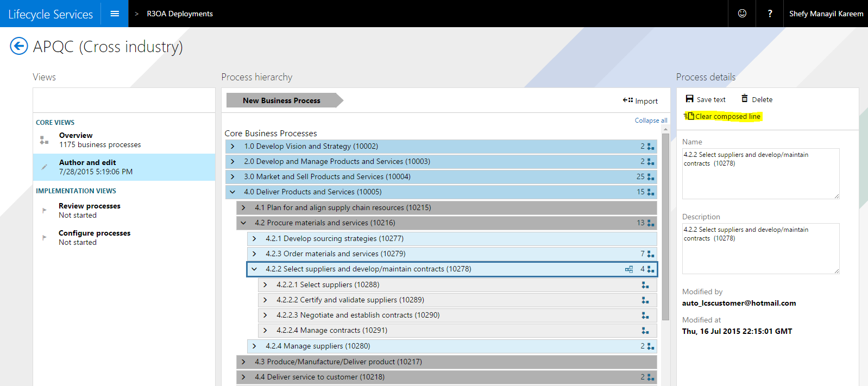
Task: Click the Delete trash icon
Action: [x=745, y=99]
